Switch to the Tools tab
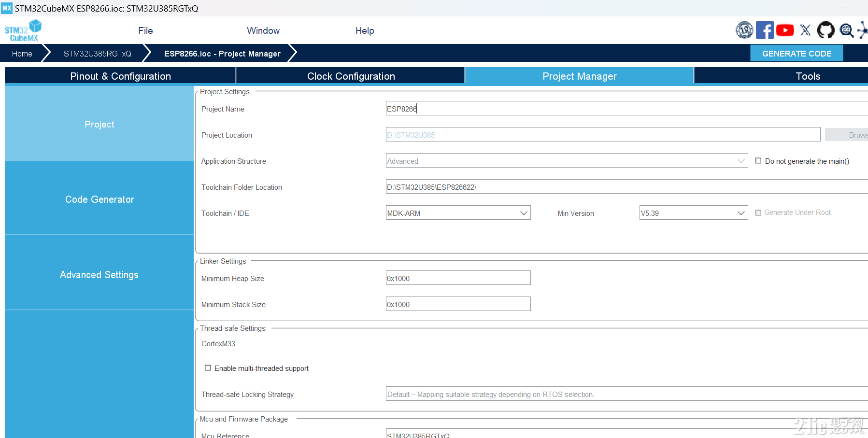Screen dimensions: 868x438 pos(808,76)
